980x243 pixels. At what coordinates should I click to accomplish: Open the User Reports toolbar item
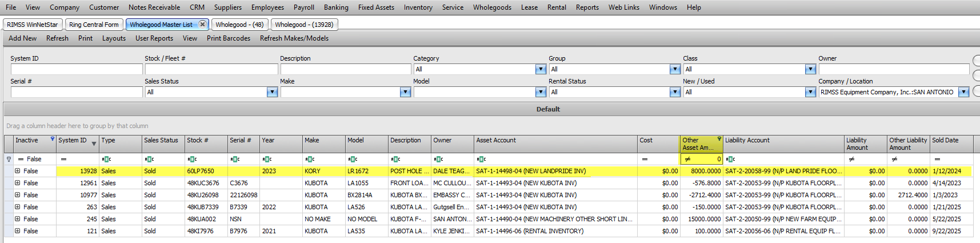pyautogui.click(x=154, y=38)
